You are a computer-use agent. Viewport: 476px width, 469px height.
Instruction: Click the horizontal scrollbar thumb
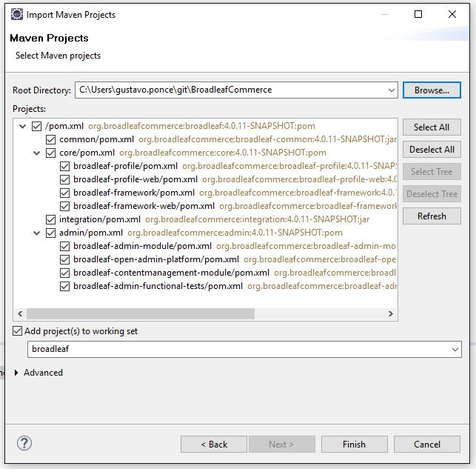click(x=141, y=314)
